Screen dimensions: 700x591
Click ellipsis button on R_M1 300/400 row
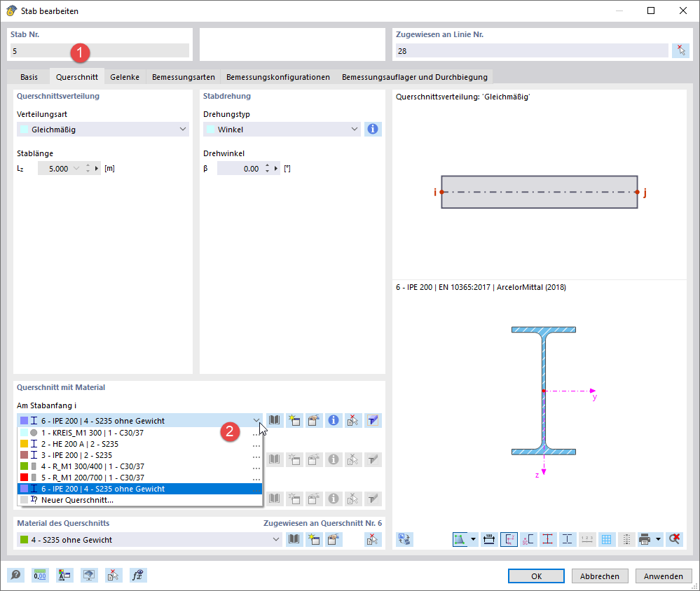[x=256, y=466]
